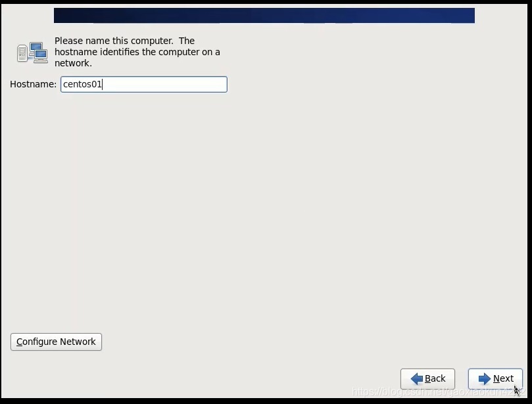
Task: Click Next to proceed with installation
Action: [495, 378]
